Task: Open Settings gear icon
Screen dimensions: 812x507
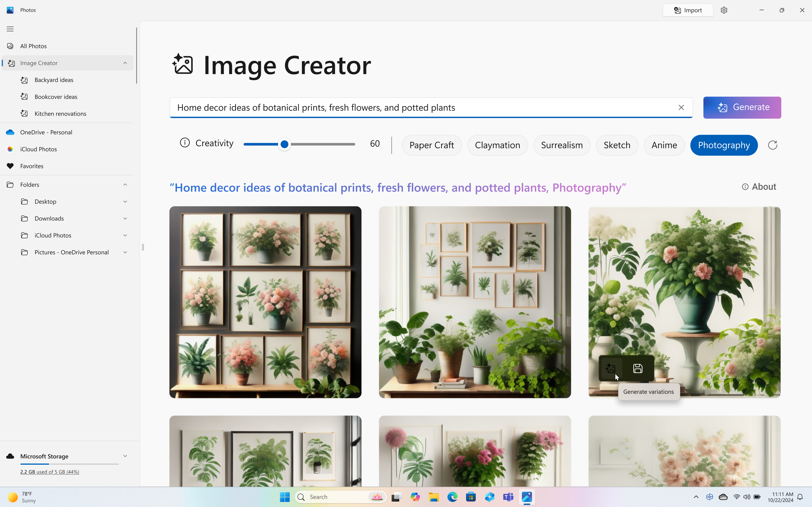Action: (724, 10)
